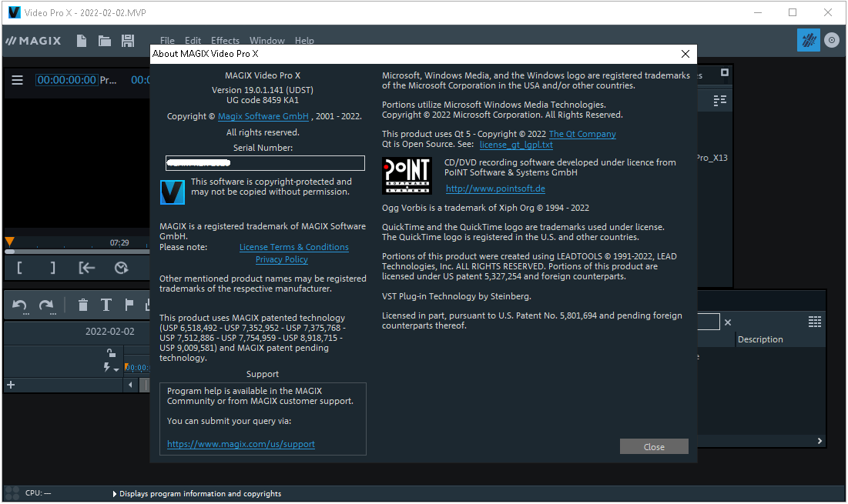Click the MAGIX logo in the toolbar
The height and width of the screenshot is (504, 848).
click(x=34, y=41)
